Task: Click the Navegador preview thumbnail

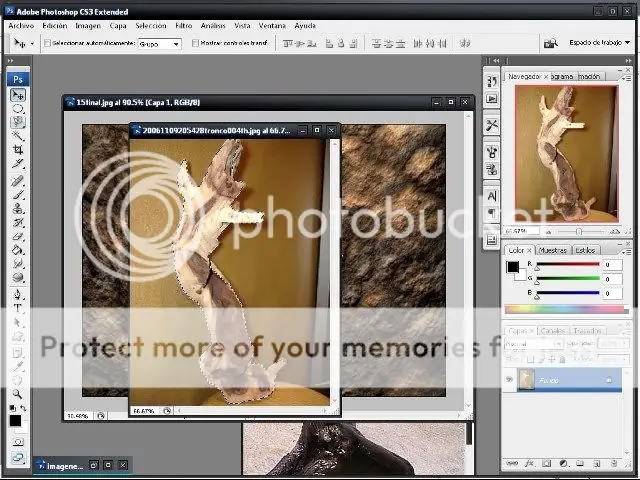Action: (x=567, y=153)
